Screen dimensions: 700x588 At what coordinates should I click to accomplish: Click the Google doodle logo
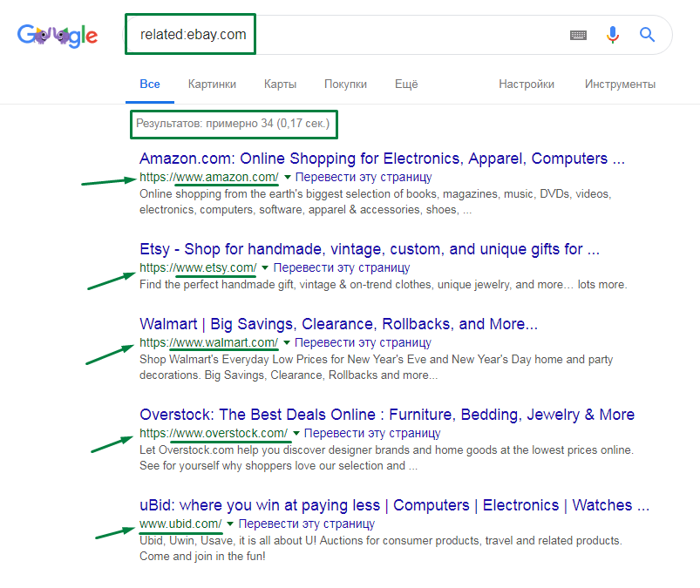[x=58, y=36]
